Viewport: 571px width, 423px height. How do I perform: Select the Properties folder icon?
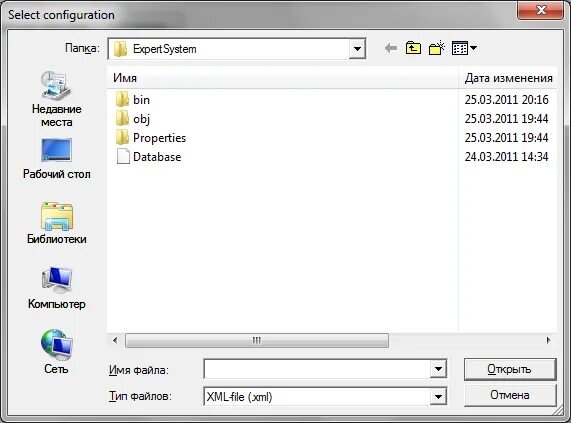click(122, 138)
